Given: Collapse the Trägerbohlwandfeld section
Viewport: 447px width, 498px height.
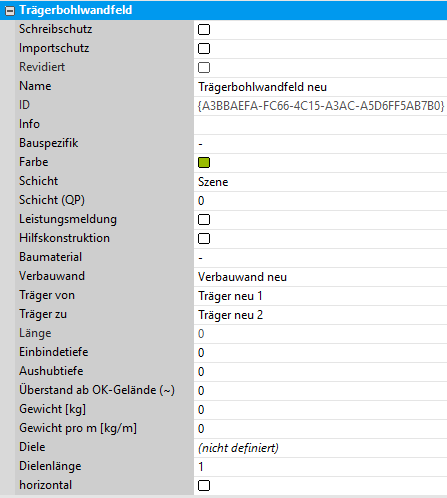Looking at the screenshot, I should click(x=10, y=11).
